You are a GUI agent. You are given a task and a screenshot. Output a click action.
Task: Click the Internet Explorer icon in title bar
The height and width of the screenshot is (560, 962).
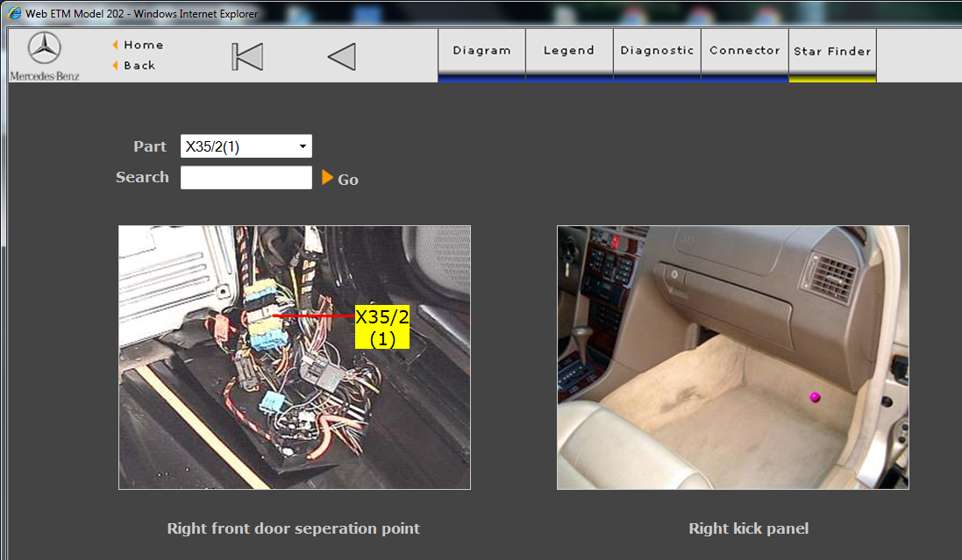coord(14,13)
